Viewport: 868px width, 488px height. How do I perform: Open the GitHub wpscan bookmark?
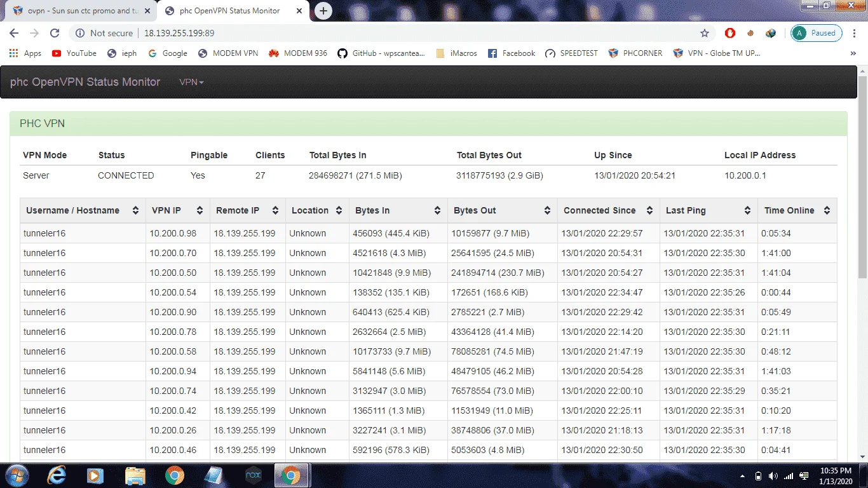381,53
